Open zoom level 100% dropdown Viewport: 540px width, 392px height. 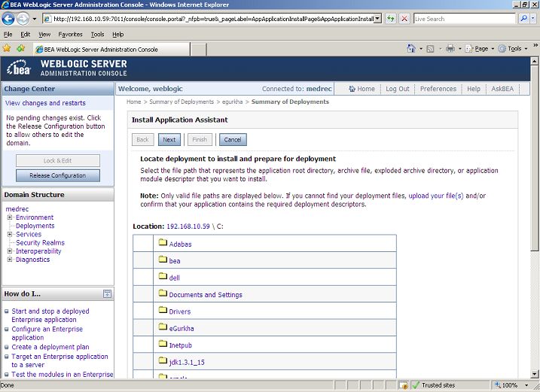(x=526, y=385)
